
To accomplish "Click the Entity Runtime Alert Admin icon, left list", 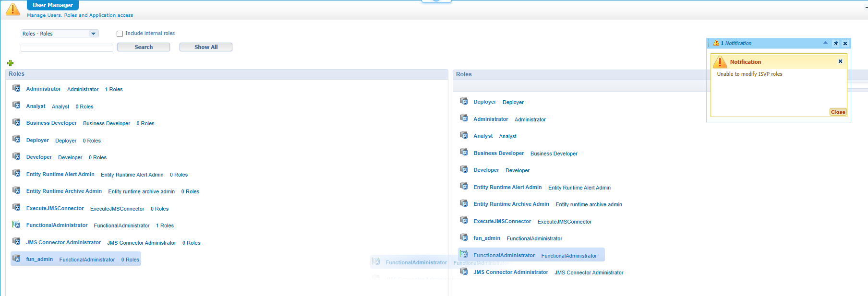I will [x=16, y=174].
